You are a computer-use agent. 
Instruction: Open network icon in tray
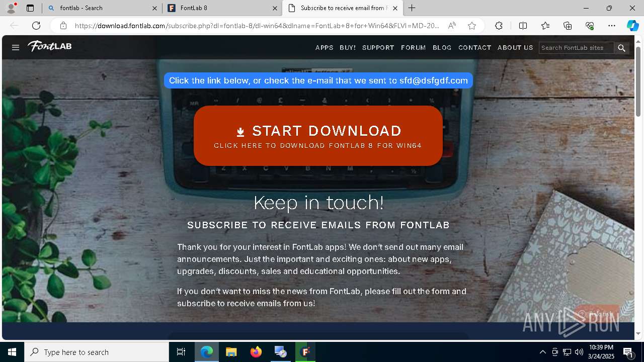567,352
